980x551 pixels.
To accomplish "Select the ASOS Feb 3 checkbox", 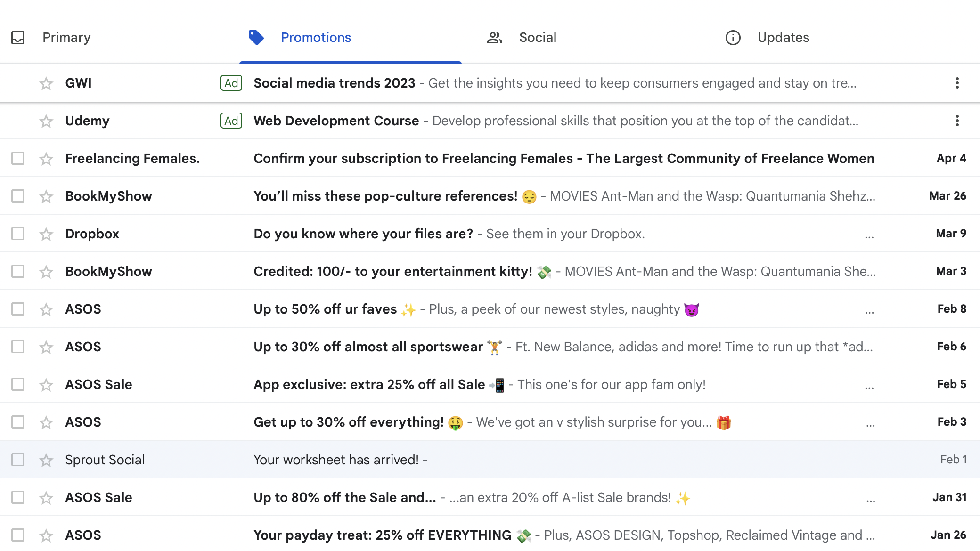I will click(18, 422).
